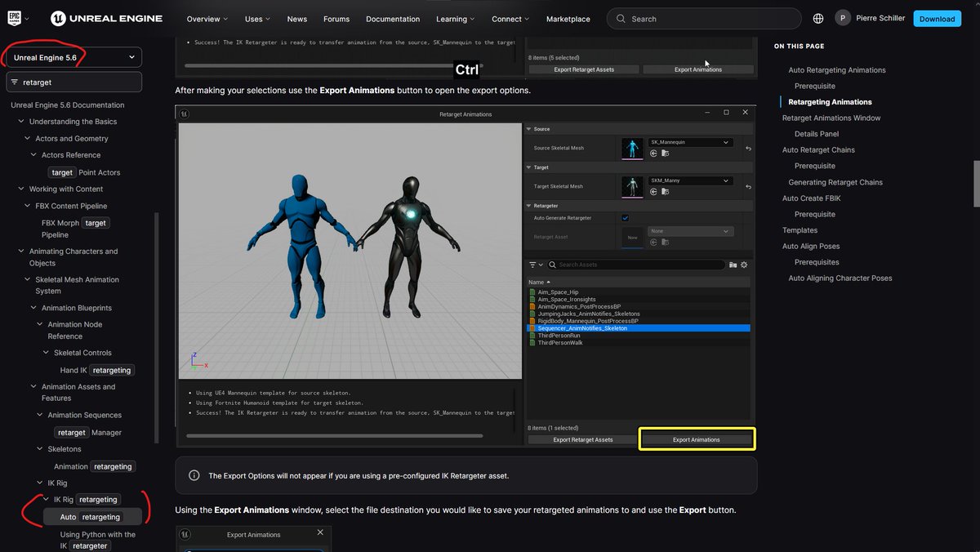
Task: Select Auto retargeting in the sidebar
Action: [92, 517]
